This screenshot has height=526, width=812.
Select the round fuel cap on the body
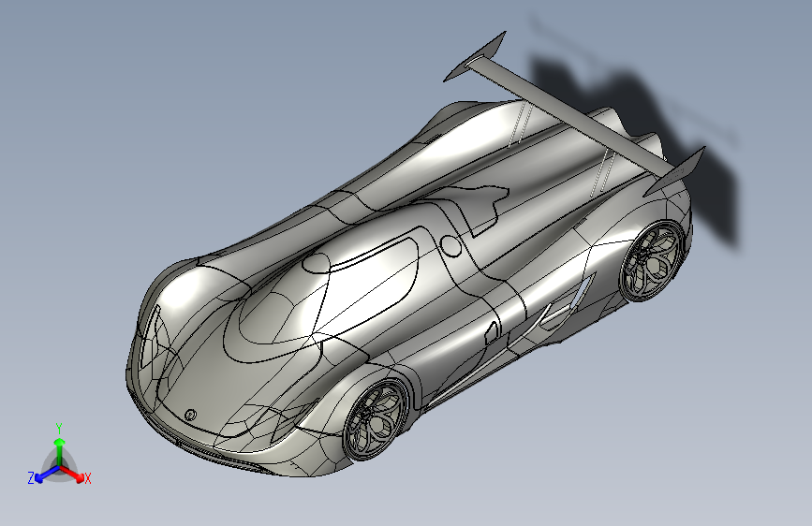coord(450,245)
